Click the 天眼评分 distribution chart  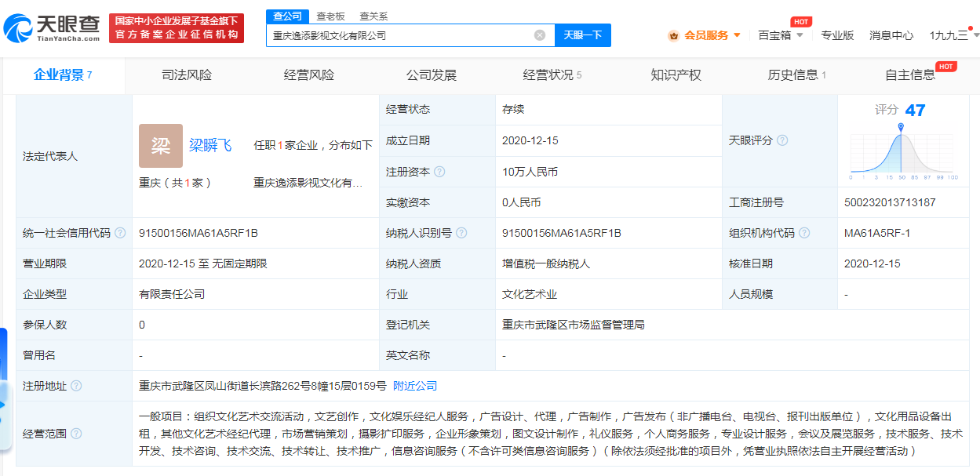(x=904, y=152)
